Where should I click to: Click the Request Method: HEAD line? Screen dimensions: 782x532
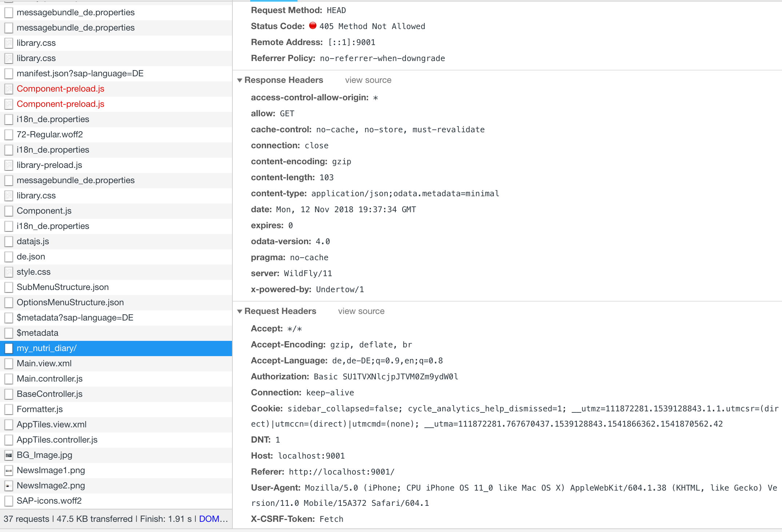coord(298,10)
